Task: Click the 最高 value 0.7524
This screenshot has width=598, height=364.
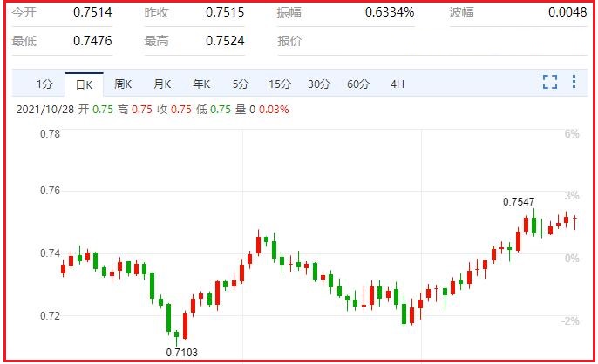Action: (x=225, y=41)
